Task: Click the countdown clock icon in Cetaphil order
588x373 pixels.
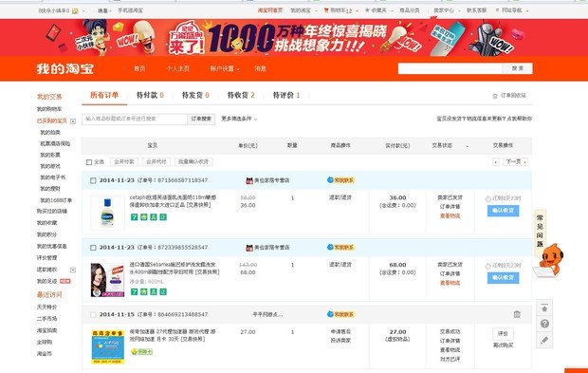Action: coord(487,199)
